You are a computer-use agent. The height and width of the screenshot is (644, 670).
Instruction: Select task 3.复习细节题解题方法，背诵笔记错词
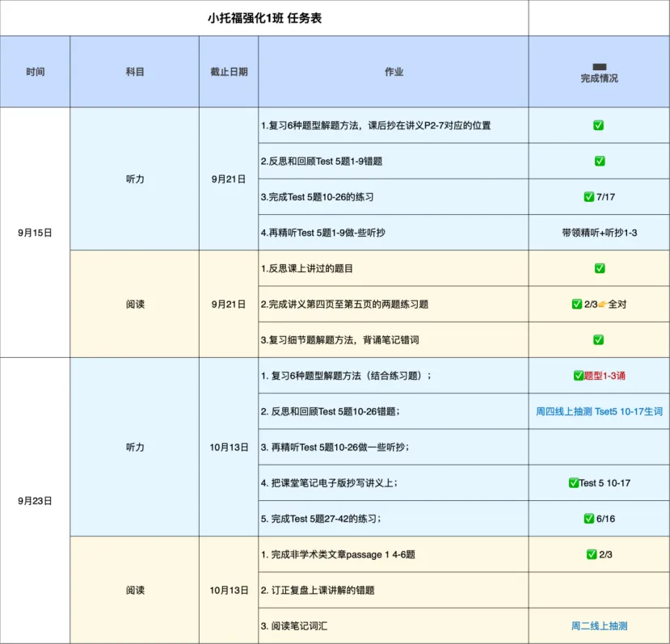pyautogui.click(x=394, y=339)
